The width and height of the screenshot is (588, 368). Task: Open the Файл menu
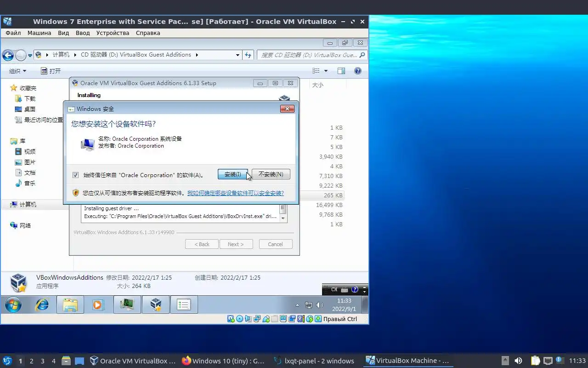[x=13, y=33]
